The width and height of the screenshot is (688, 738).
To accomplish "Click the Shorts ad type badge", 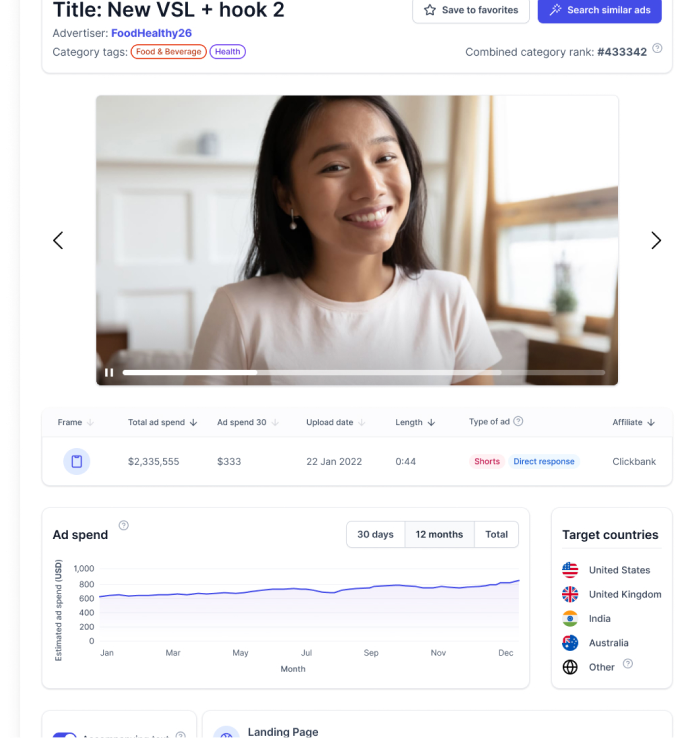I will tap(487, 462).
